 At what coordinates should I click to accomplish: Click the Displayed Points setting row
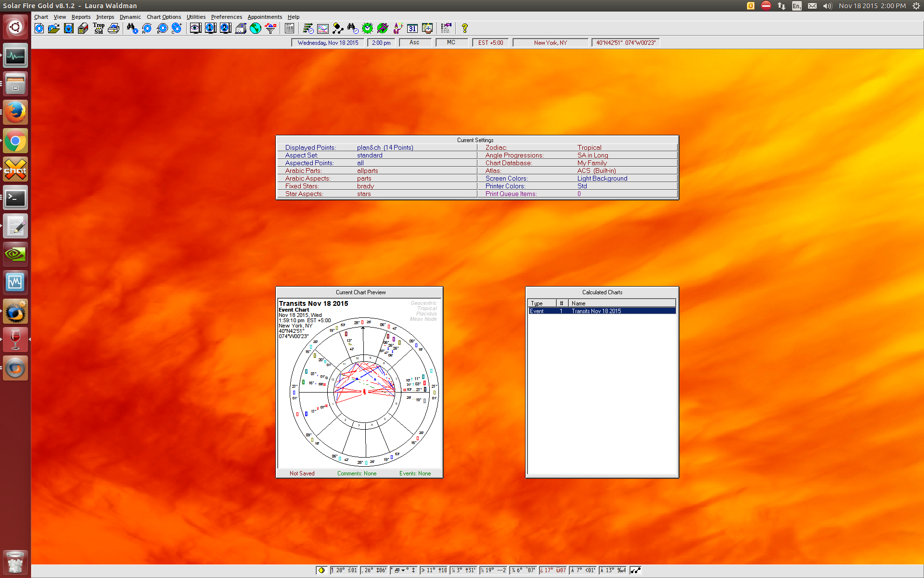377,147
